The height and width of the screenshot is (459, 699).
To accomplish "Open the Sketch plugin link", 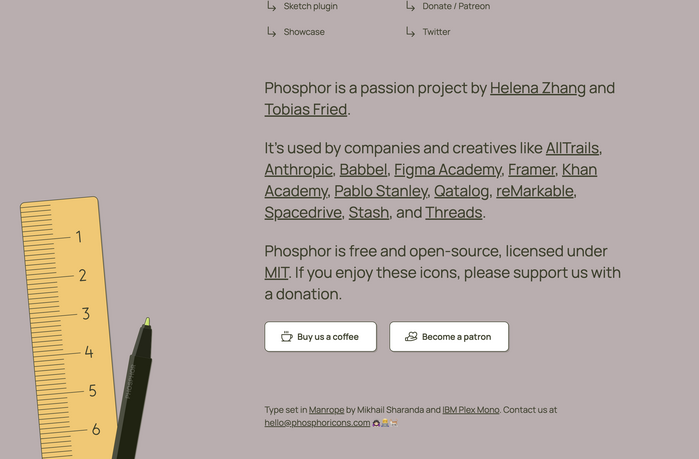I will point(310,6).
